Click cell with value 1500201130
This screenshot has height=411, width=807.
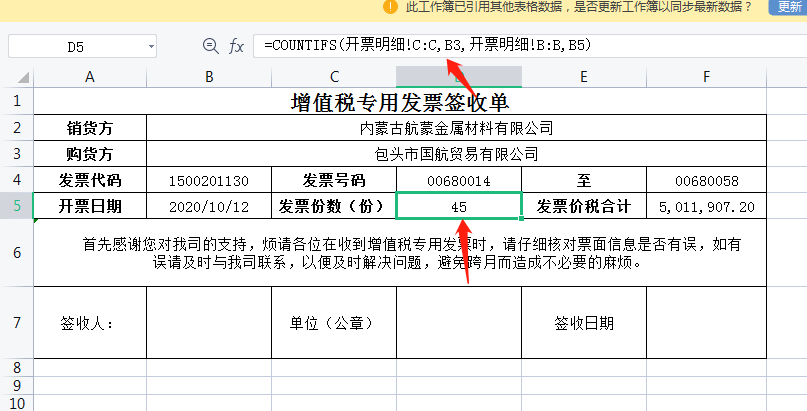pos(209,181)
